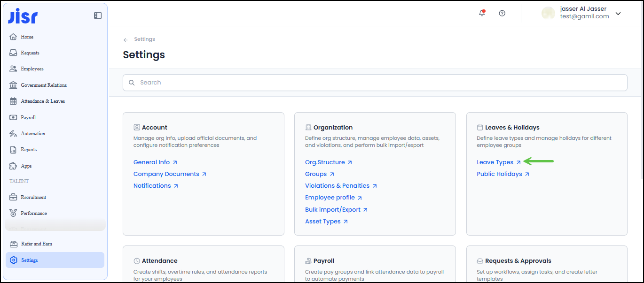Open Home from the sidebar

(27, 37)
